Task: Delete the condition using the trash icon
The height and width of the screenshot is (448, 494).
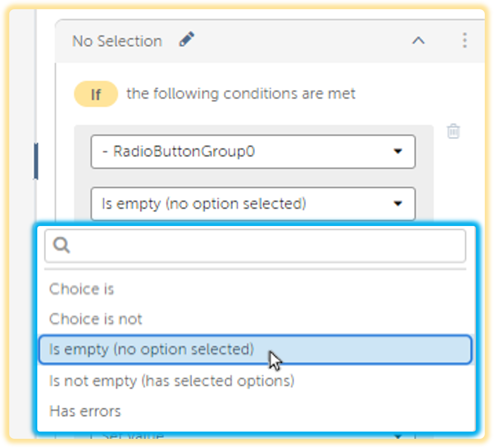Action: tap(453, 131)
